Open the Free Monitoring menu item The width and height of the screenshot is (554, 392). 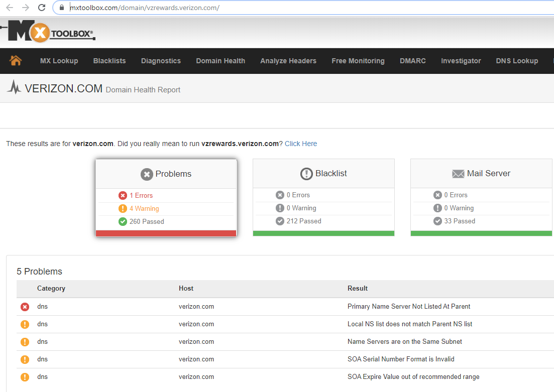click(x=358, y=61)
